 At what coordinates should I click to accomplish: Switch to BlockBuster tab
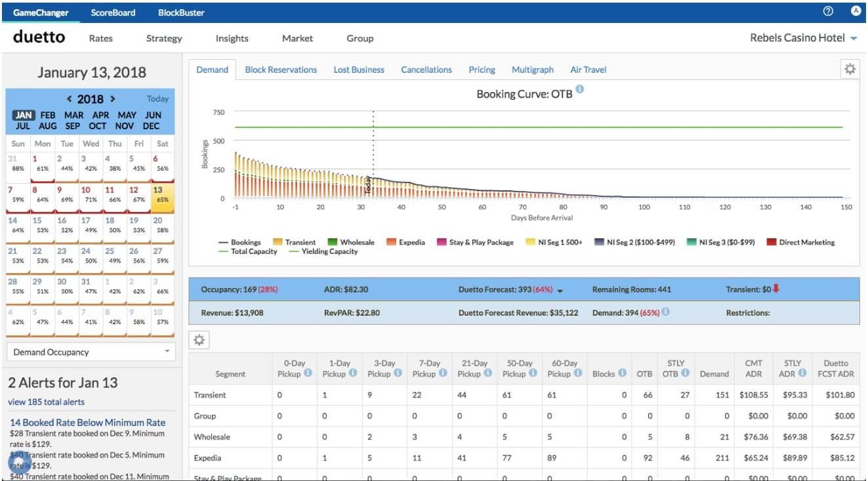pos(181,12)
